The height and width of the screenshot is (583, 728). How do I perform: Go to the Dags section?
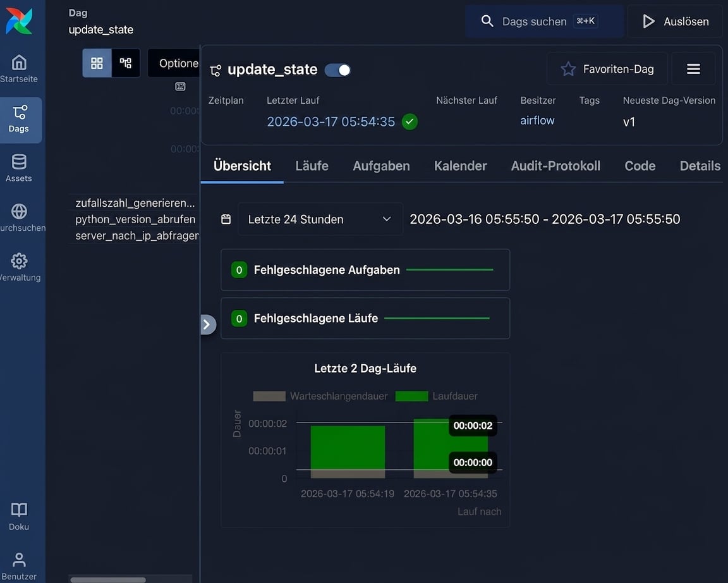19,120
